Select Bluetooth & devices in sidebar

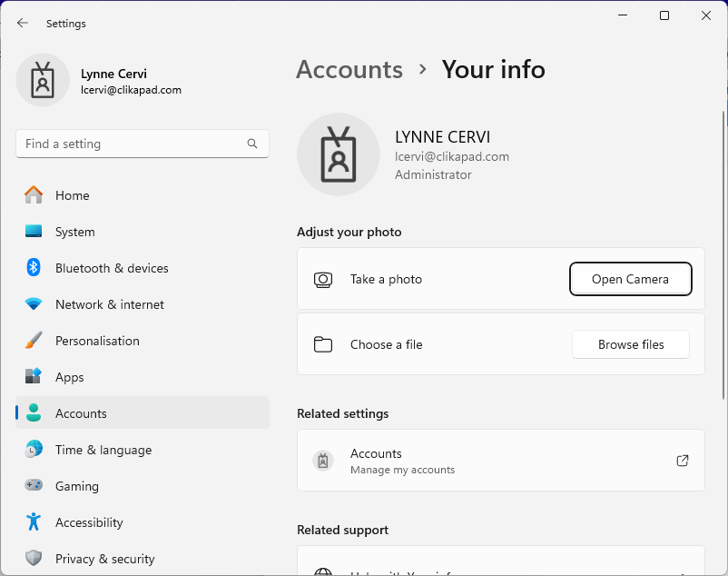(x=143, y=268)
